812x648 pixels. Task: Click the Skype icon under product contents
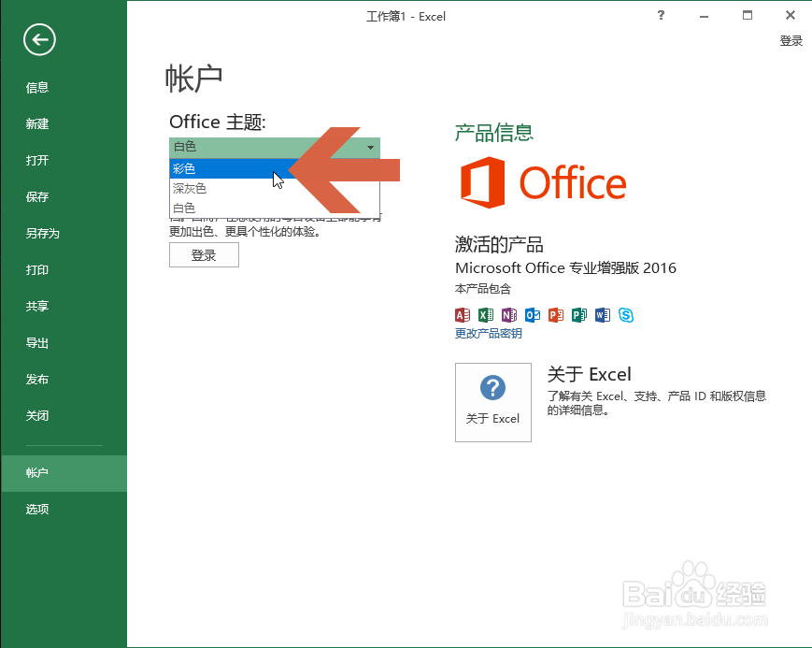(625, 315)
